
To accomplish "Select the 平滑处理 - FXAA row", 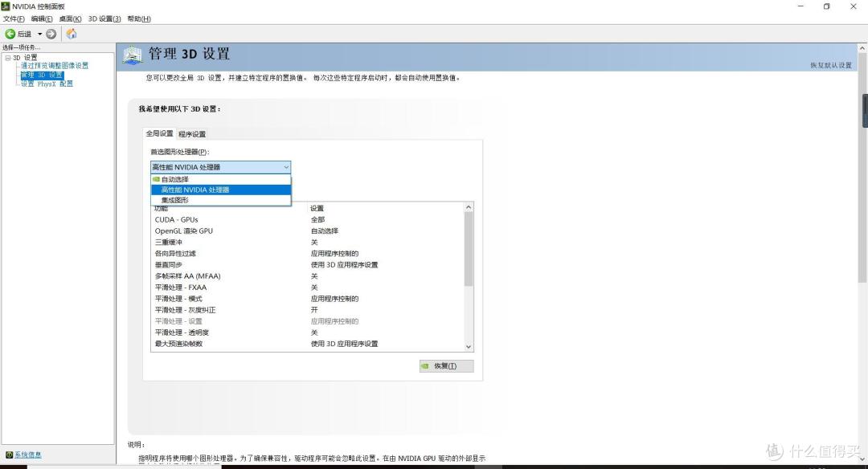I will tap(308, 288).
